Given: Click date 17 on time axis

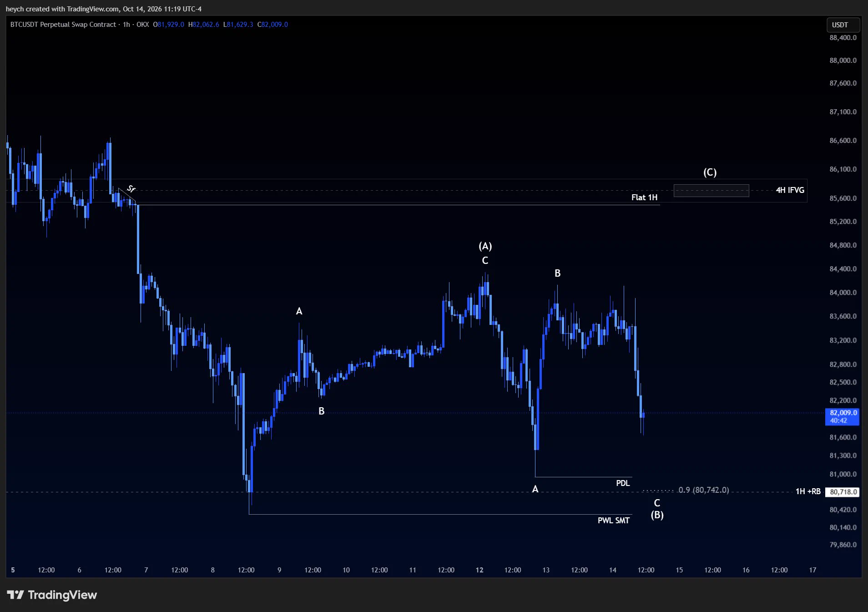Looking at the screenshot, I should [812, 570].
